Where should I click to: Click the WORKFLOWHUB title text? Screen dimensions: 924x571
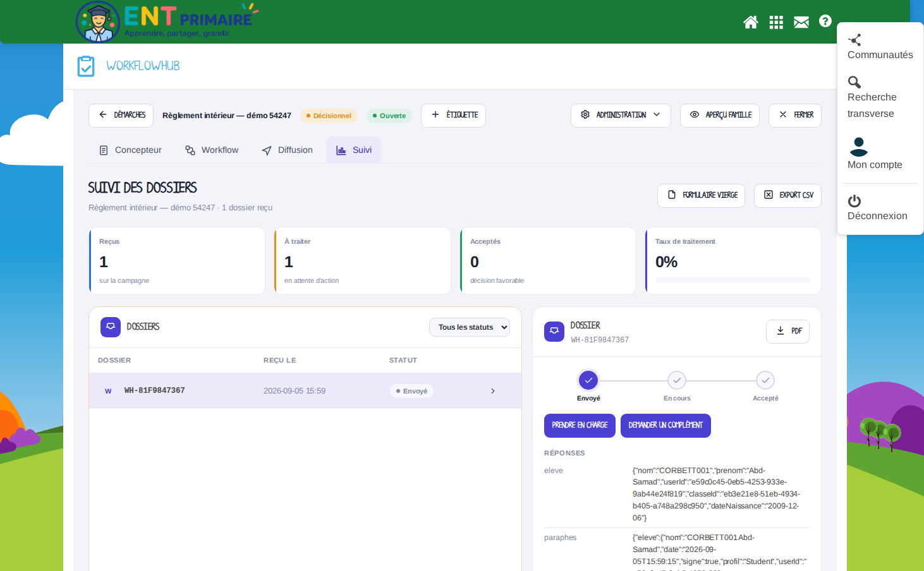click(143, 66)
